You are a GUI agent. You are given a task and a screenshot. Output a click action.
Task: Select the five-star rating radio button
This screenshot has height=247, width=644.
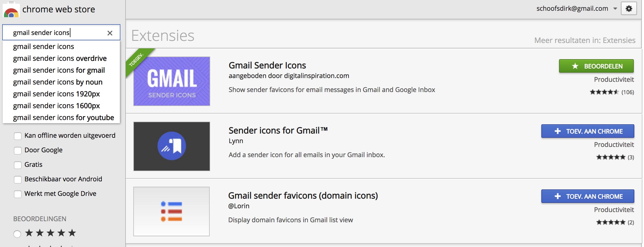[17, 234]
